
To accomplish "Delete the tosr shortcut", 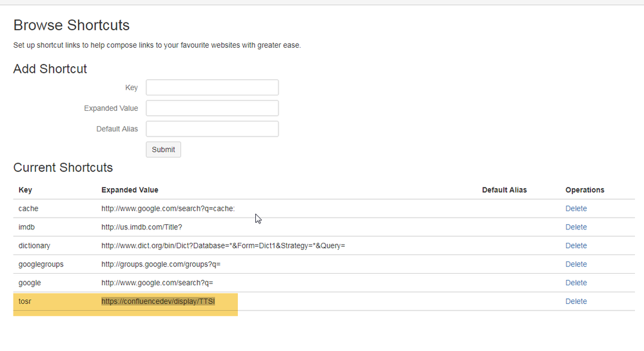I will [576, 301].
